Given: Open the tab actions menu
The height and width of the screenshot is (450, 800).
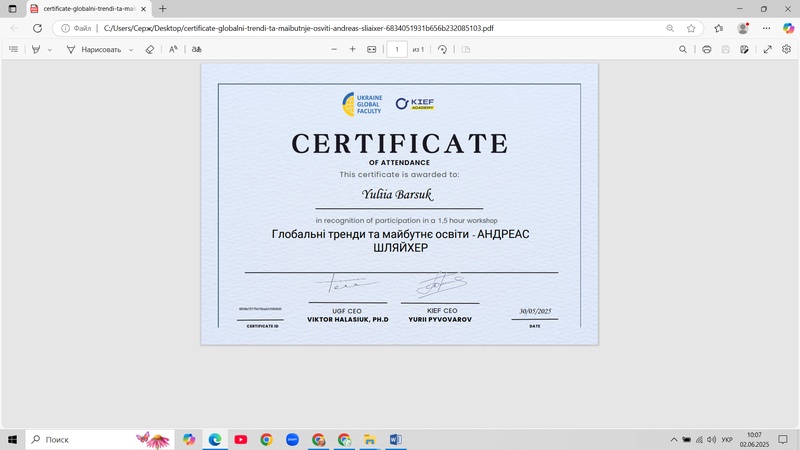Looking at the screenshot, I should point(13,9).
